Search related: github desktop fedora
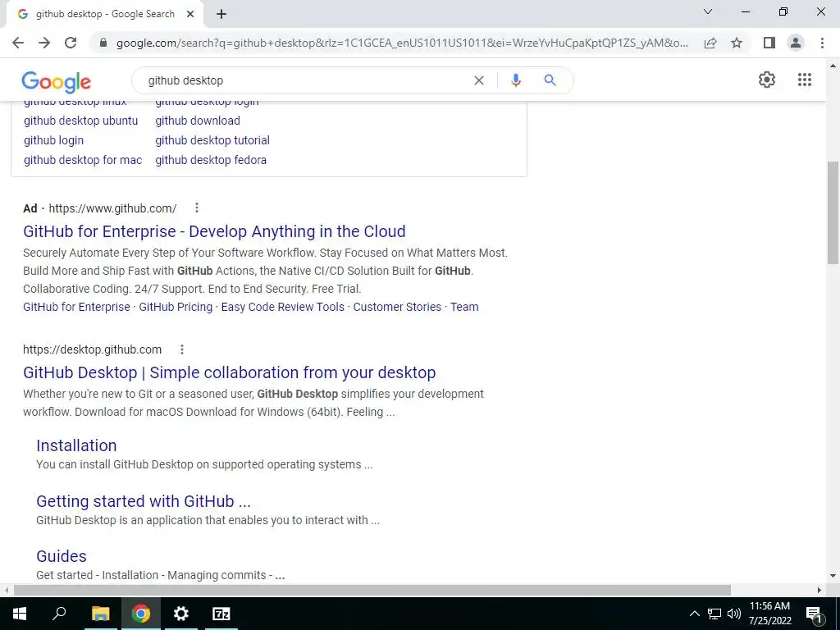The width and height of the screenshot is (840, 630). click(x=211, y=160)
